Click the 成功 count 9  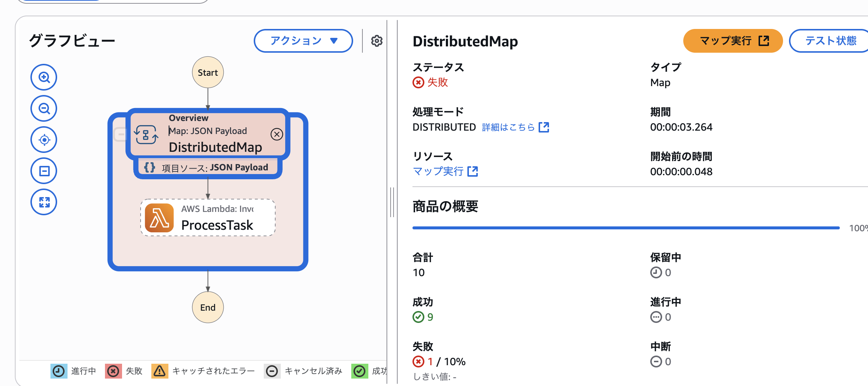tap(430, 317)
